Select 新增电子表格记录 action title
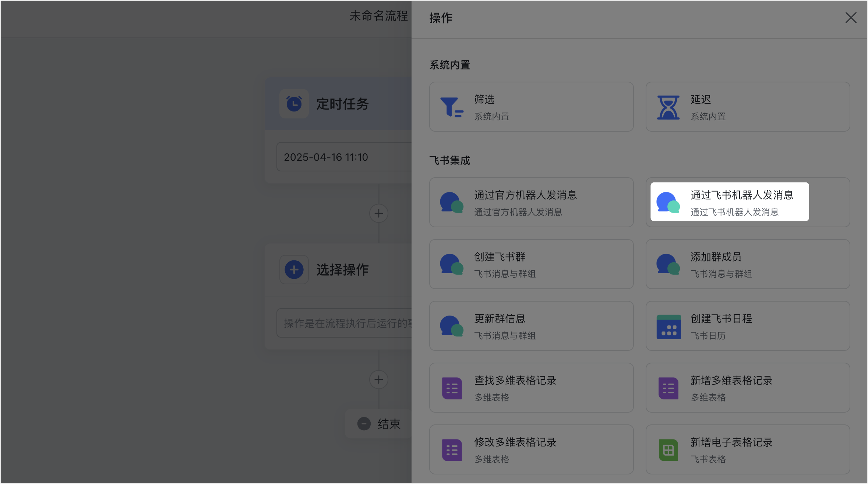The image size is (868, 484). click(731, 442)
